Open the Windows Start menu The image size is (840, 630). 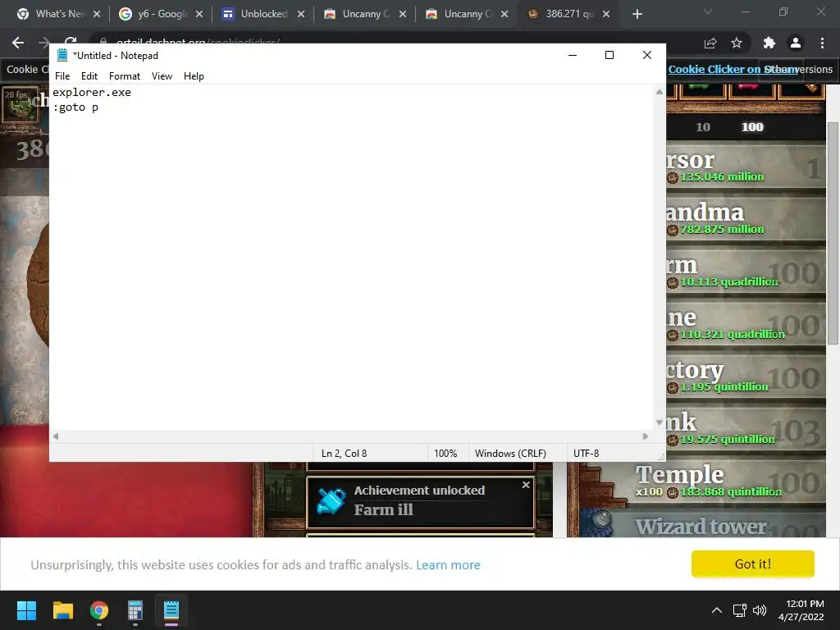click(x=26, y=610)
